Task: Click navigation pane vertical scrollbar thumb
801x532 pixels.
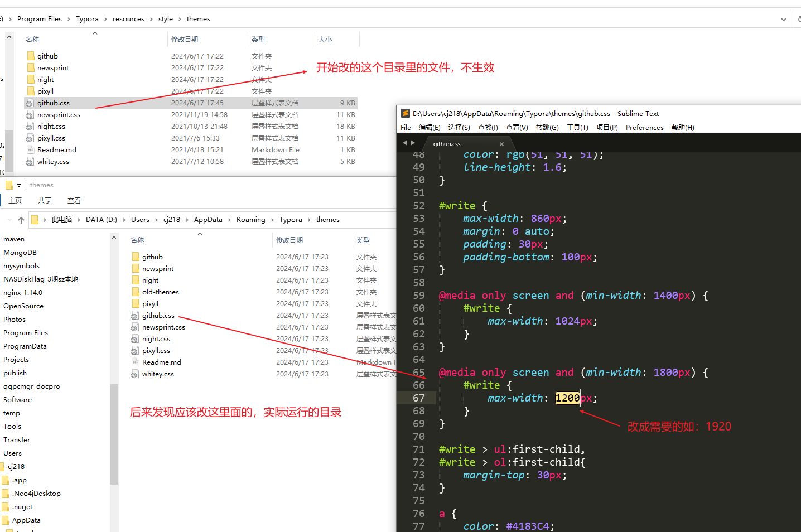Action: point(114,434)
